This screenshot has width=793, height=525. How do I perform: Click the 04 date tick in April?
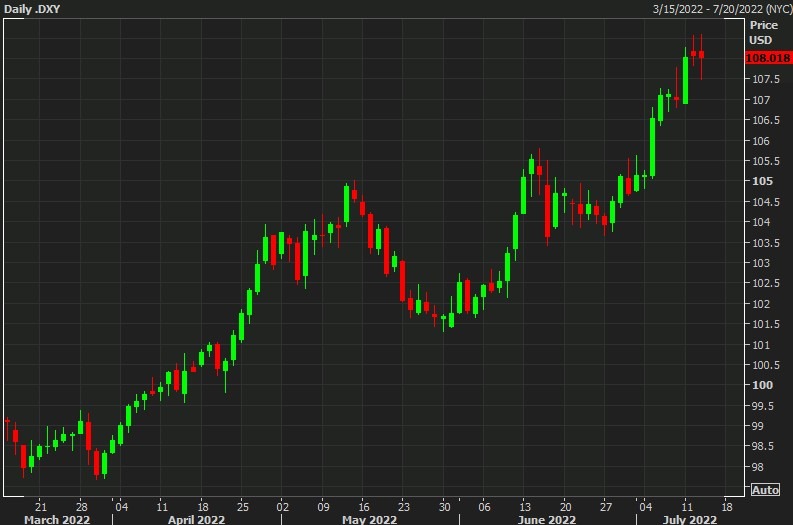(x=121, y=507)
